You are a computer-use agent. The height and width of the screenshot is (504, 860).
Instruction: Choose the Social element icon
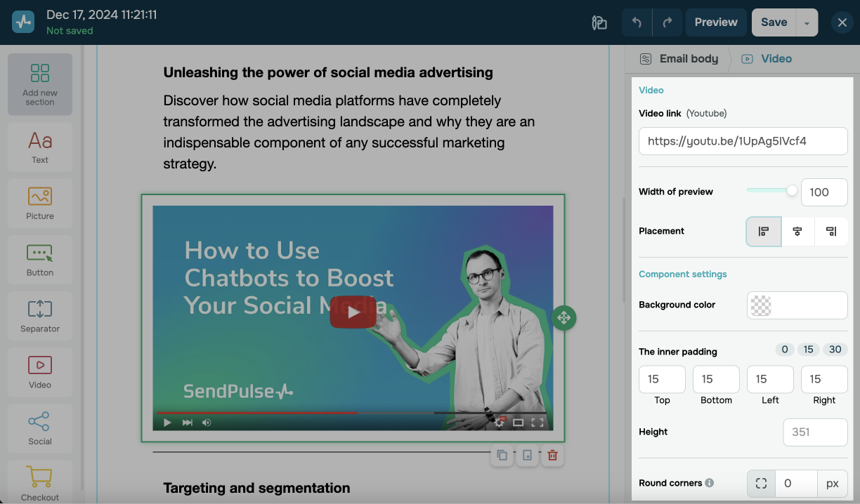point(40,427)
